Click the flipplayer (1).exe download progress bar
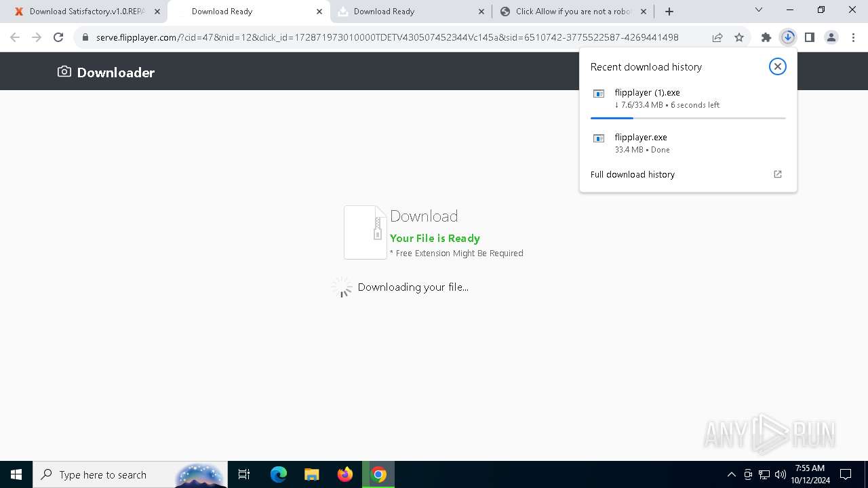This screenshot has height=488, width=868. coord(688,118)
